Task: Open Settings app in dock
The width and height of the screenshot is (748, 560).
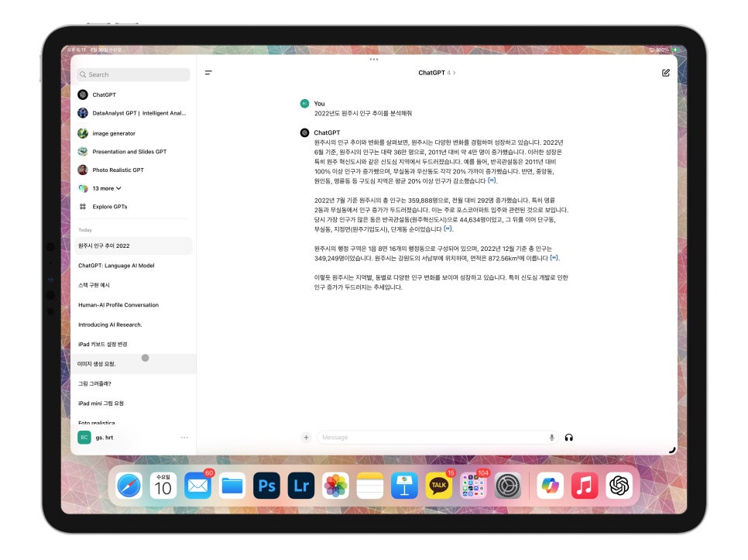Action: tap(508, 486)
